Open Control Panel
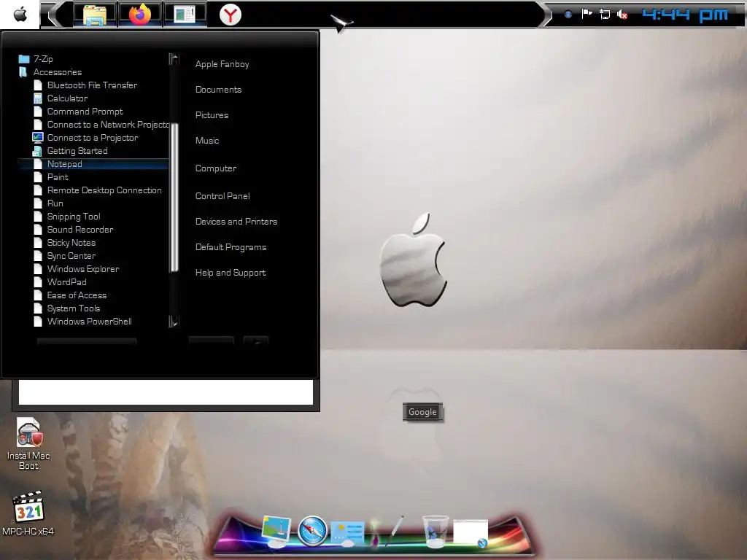 tap(222, 195)
